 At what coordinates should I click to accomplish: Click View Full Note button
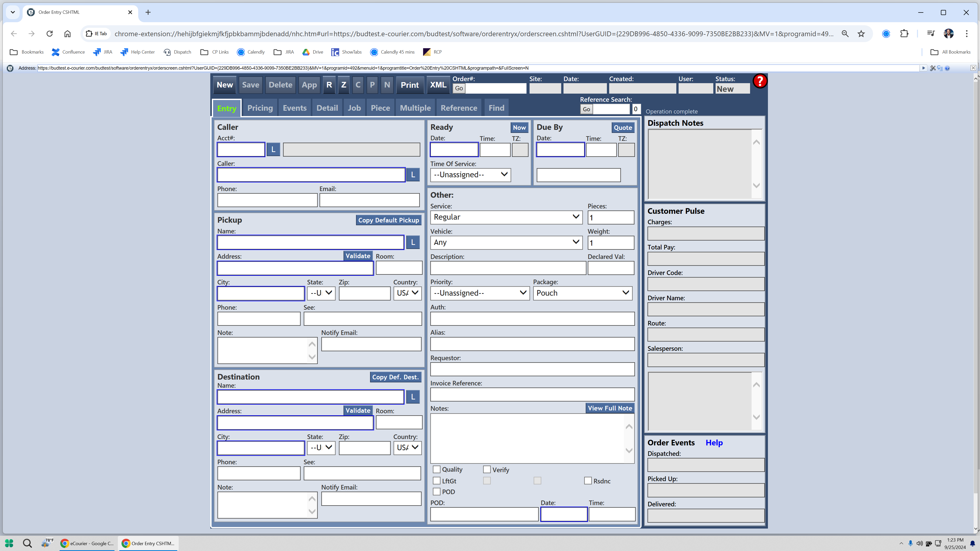click(x=610, y=408)
